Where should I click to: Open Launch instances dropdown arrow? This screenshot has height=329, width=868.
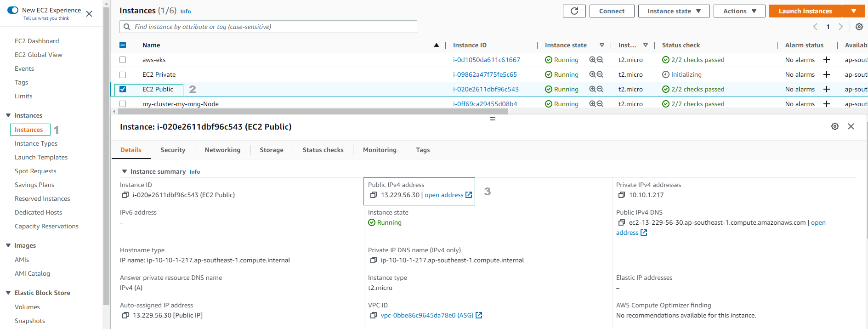click(853, 11)
